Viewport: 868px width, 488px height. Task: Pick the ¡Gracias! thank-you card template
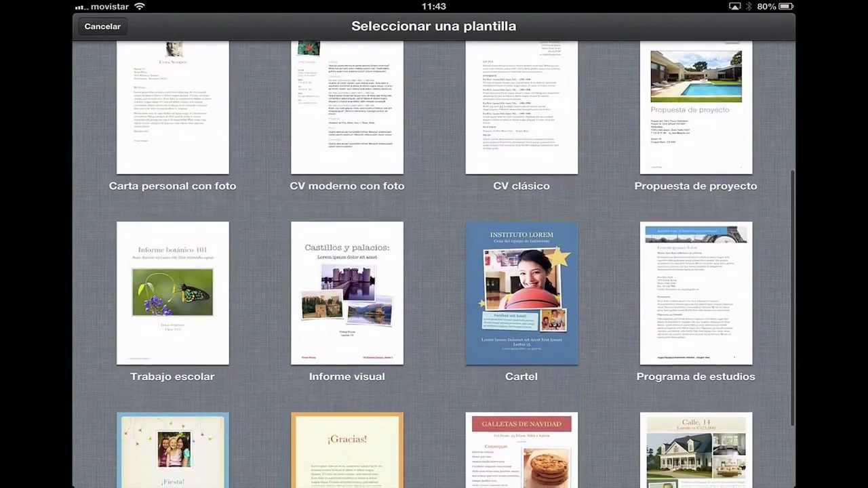[347, 450]
